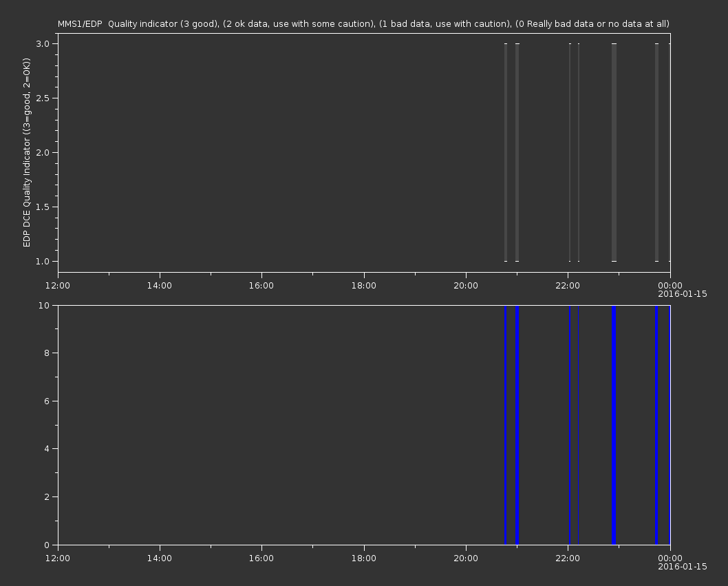
Task: Select the gray bar at 21:00 in upper plot
Action: (x=517, y=152)
